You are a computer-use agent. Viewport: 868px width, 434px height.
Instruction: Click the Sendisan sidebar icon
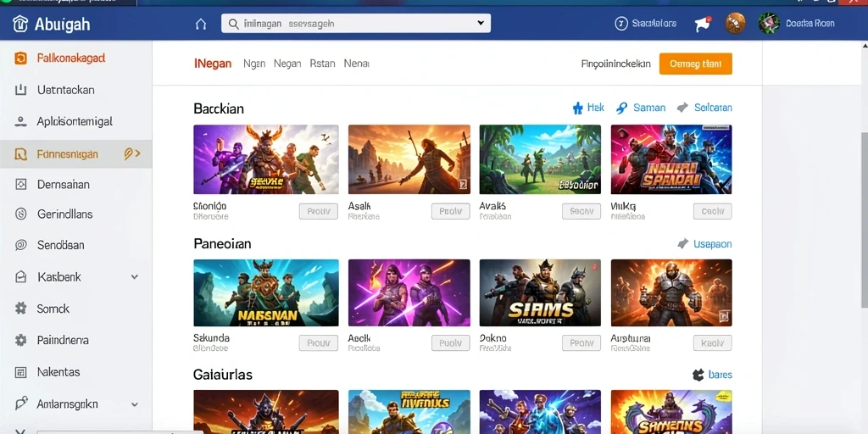[20, 245]
